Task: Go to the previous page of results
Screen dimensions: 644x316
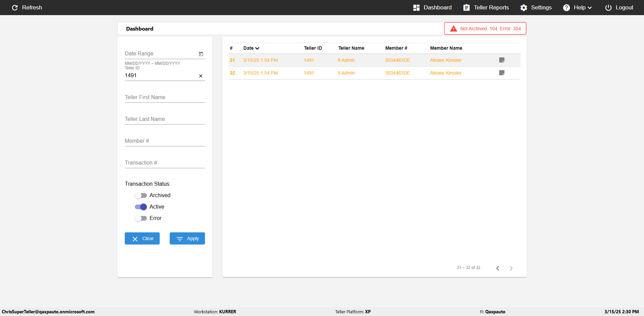Action: (498, 268)
